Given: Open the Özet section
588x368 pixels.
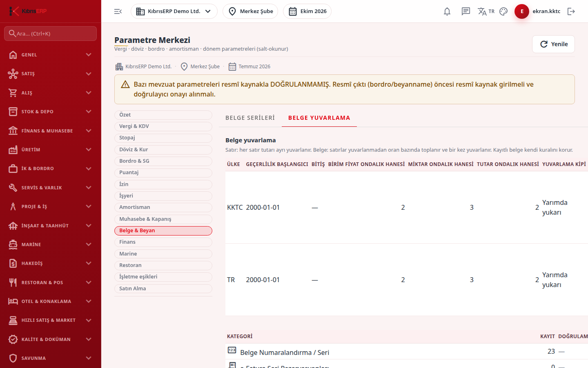Looking at the screenshot, I should click(163, 115).
